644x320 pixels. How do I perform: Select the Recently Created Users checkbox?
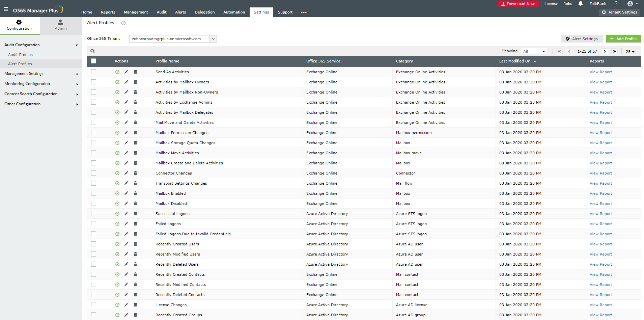94,244
